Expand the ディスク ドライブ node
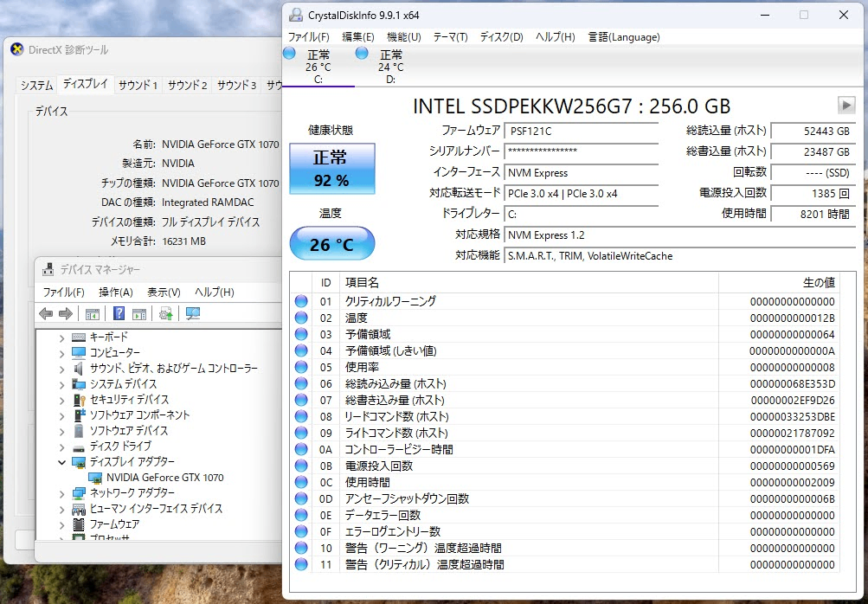Viewport: 868px width, 604px height. 61,447
